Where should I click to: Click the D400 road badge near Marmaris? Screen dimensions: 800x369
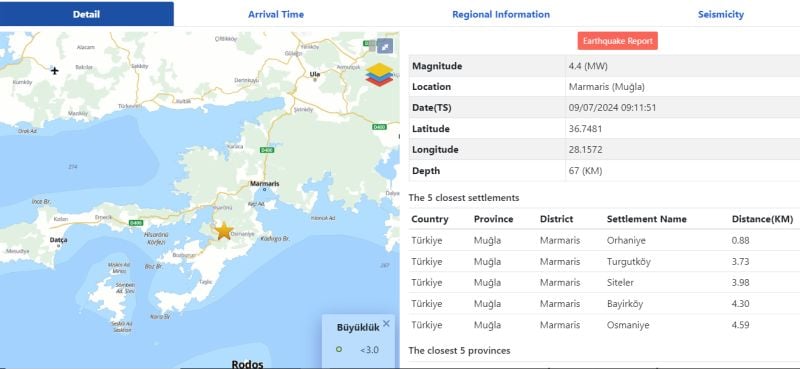coord(267,150)
